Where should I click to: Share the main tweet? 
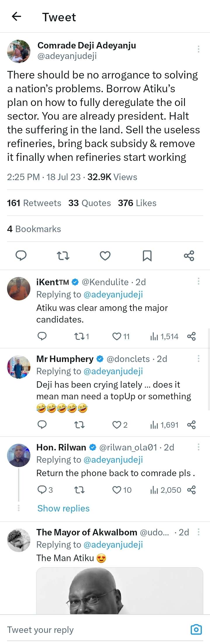click(189, 256)
